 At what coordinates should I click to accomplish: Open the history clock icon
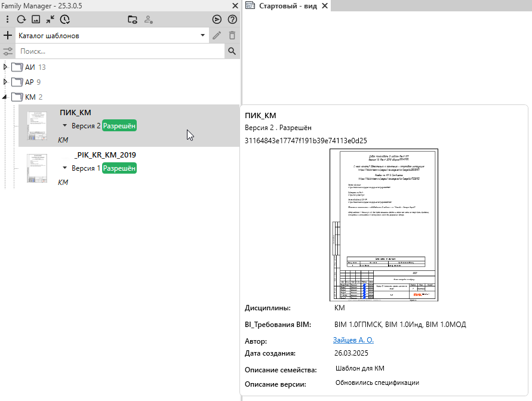(65, 19)
